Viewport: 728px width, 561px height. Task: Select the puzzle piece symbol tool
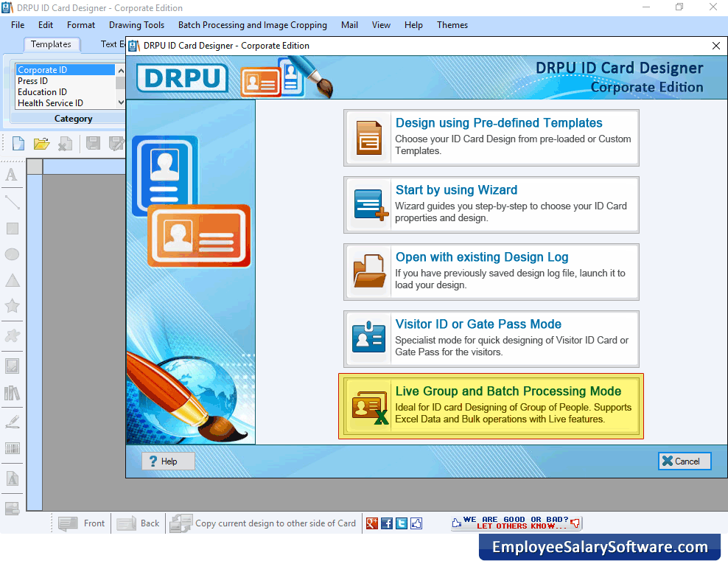pos(12,335)
